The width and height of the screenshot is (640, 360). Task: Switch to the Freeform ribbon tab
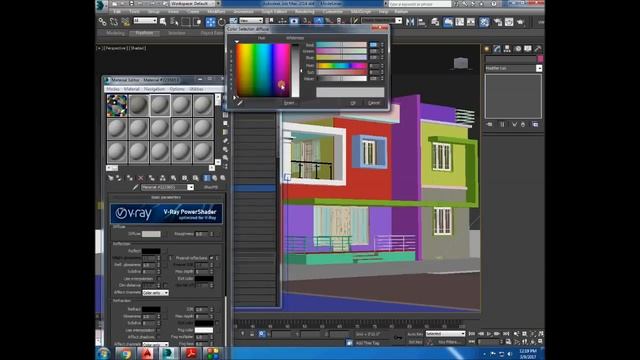coord(144,33)
